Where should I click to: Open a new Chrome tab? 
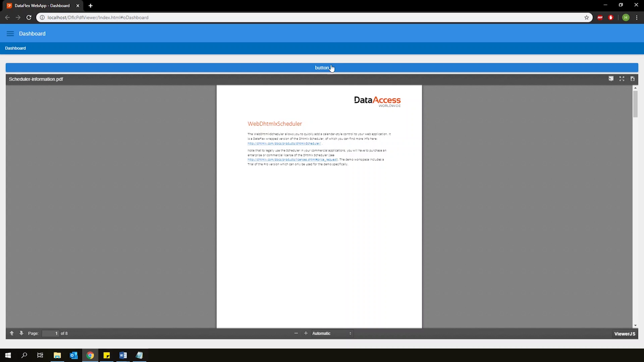point(91,6)
